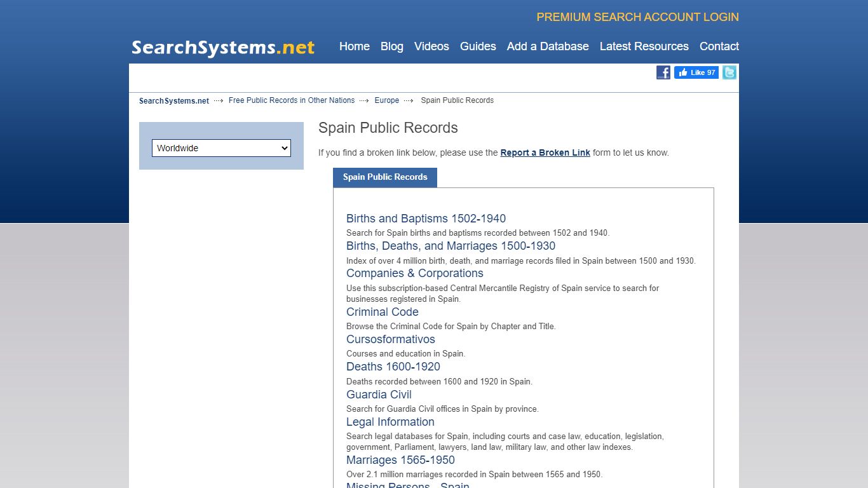Click 'Browse the Criminal Code for Spain' description
The image size is (868, 488).
(x=451, y=327)
